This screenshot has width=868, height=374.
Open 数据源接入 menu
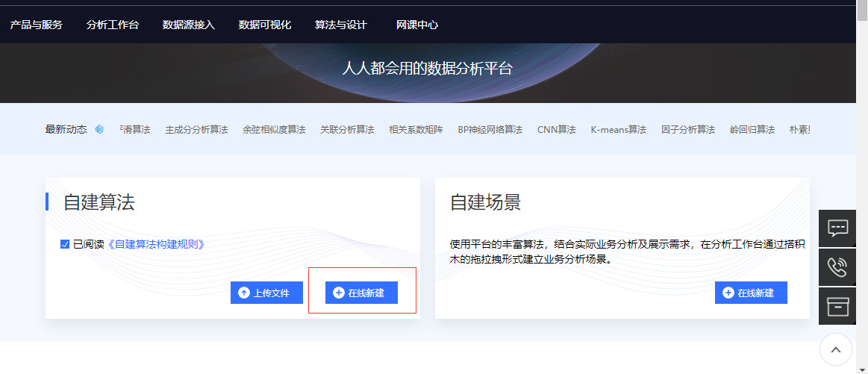click(189, 25)
